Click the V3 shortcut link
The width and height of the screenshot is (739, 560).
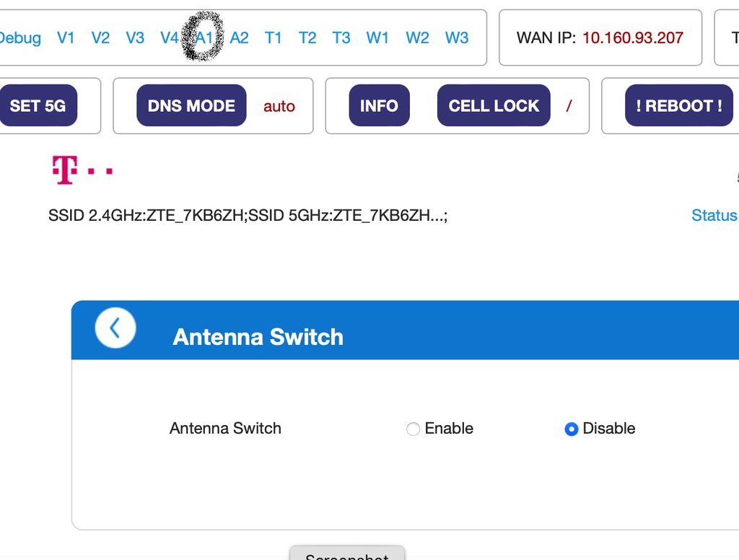click(x=135, y=38)
